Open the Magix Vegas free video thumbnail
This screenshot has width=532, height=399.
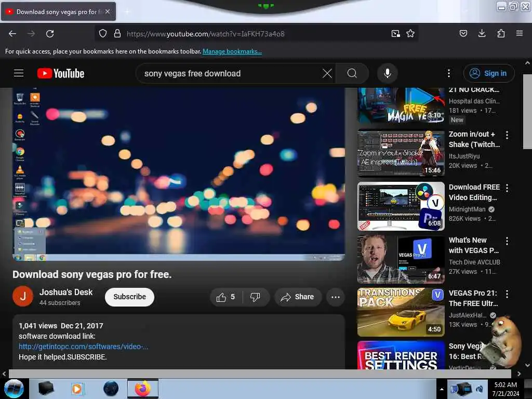[x=401, y=105]
